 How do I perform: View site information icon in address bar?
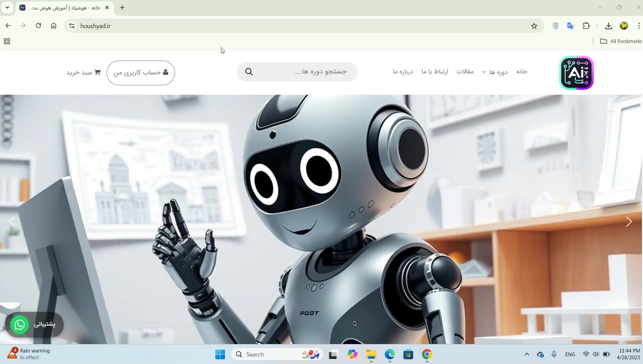72,26
